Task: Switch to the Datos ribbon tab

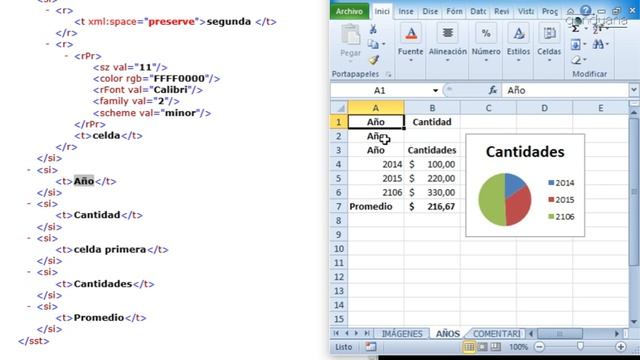Action: click(478, 11)
